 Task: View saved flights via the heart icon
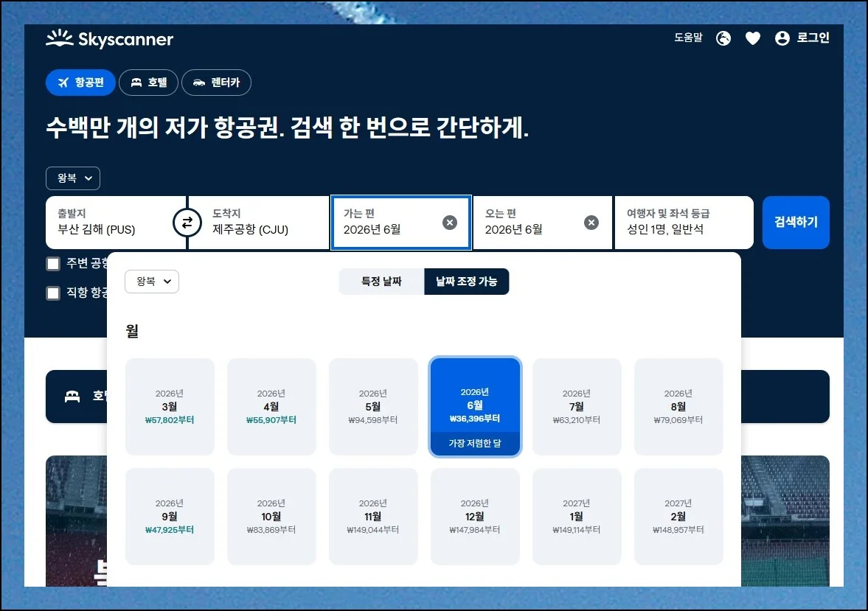[753, 38]
